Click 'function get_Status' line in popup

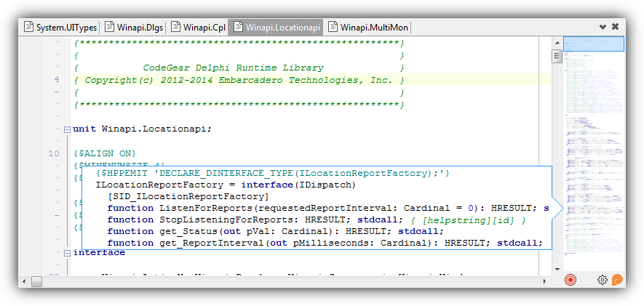pos(276,231)
